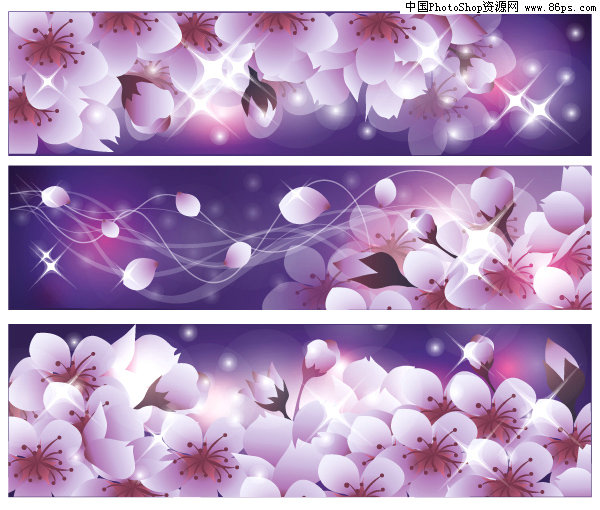Click the top cherry blossom banner
The height and width of the screenshot is (510, 600).
[x=300, y=83]
